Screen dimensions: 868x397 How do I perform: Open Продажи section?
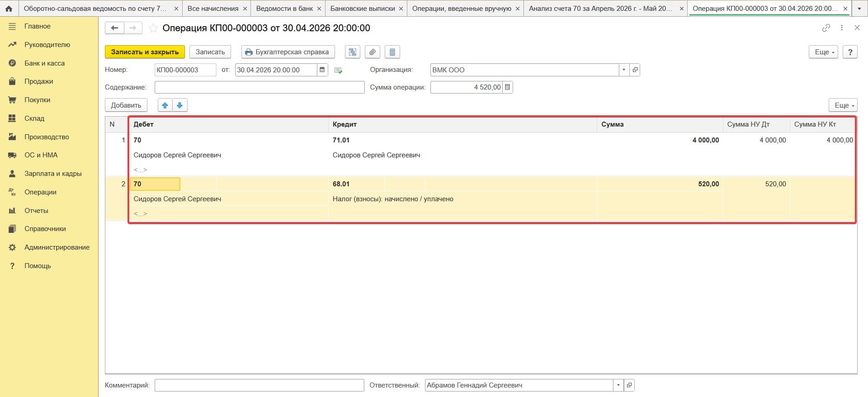pyautogui.click(x=38, y=81)
